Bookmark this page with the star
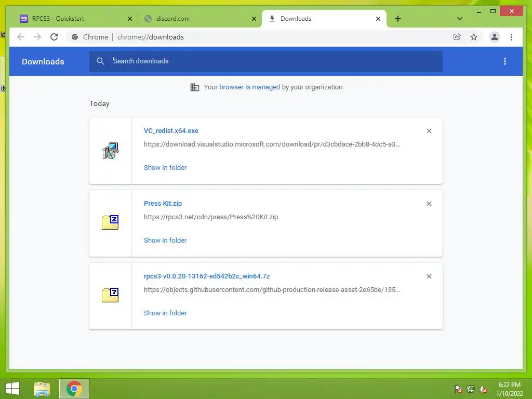 tap(474, 37)
